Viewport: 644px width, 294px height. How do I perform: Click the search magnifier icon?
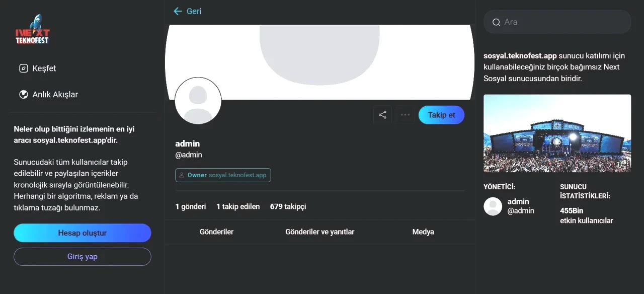coord(496,22)
